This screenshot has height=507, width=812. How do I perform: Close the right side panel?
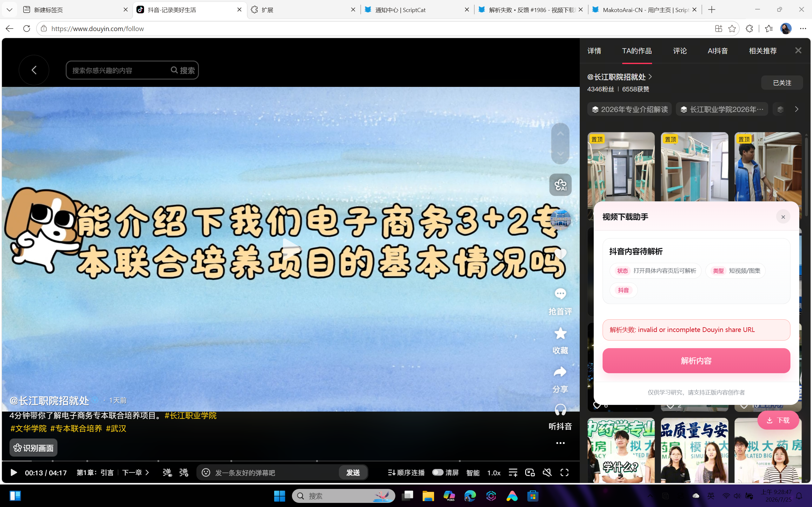tap(798, 50)
